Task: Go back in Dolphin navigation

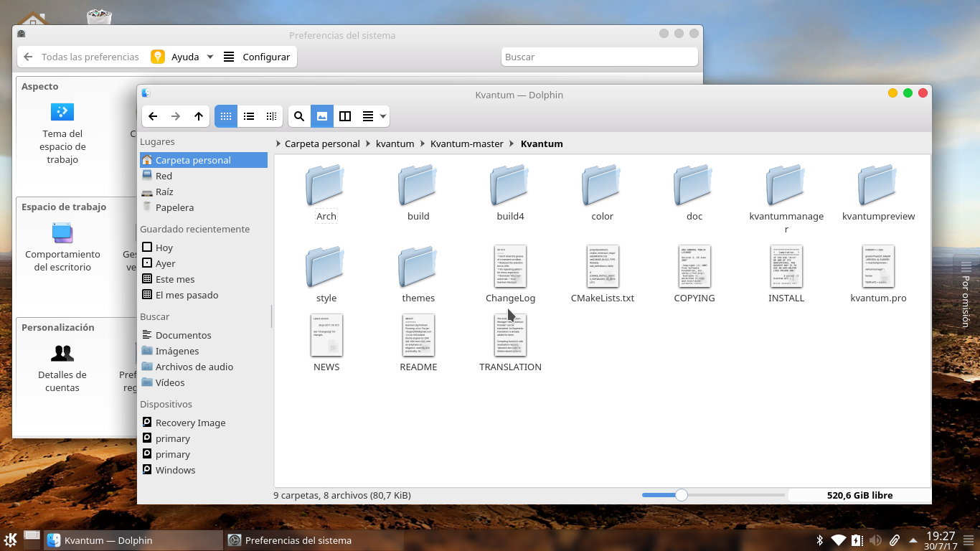Action: coord(153,116)
